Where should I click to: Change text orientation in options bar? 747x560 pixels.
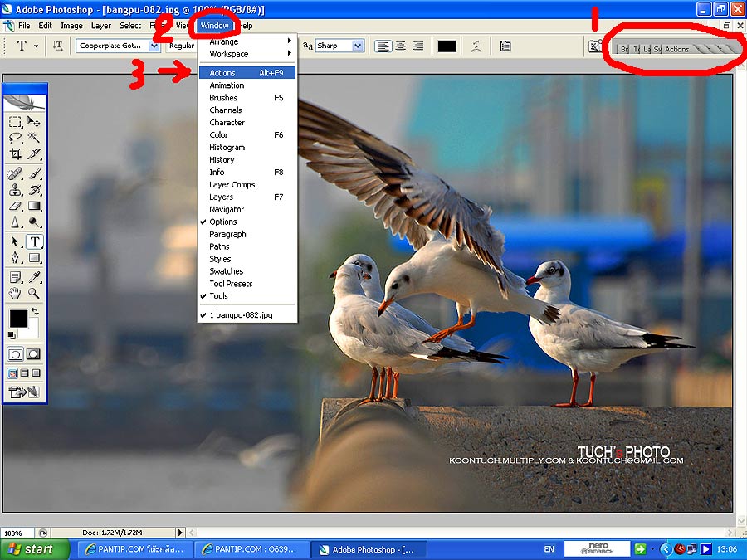[x=57, y=46]
